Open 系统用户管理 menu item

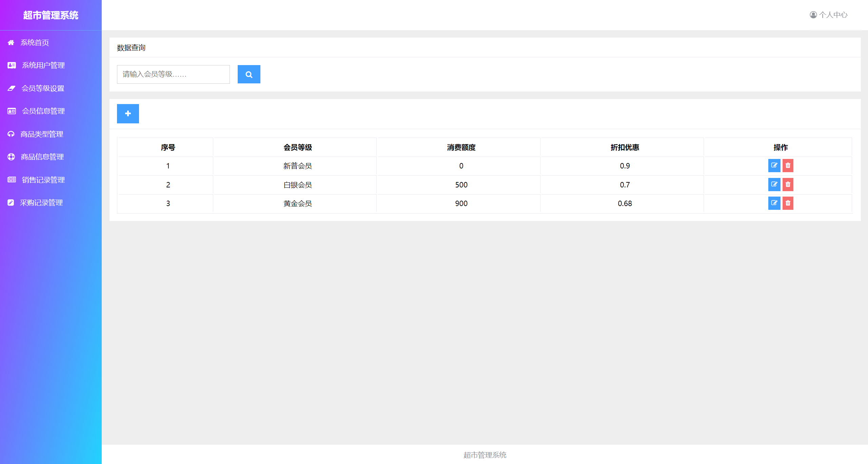pyautogui.click(x=43, y=65)
